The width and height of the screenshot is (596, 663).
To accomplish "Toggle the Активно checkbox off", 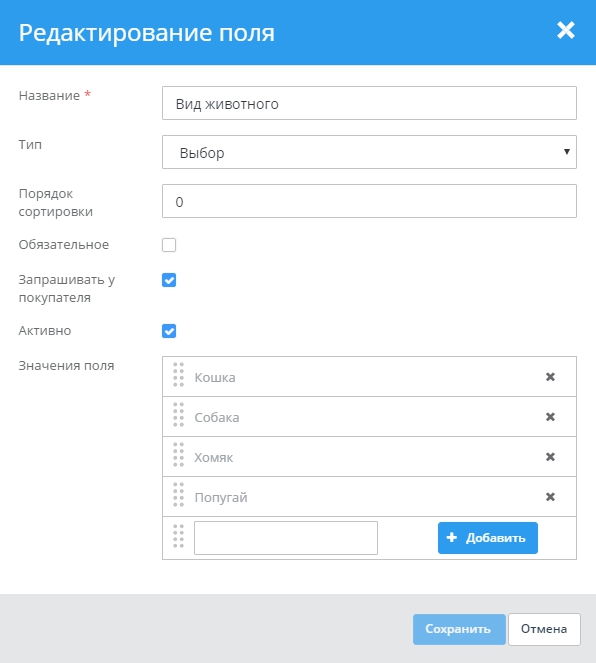I will pyautogui.click(x=169, y=331).
